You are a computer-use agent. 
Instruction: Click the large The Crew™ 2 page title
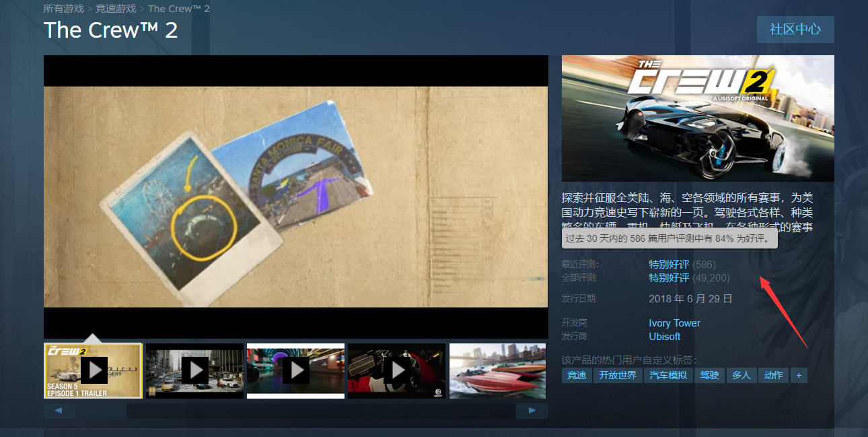click(111, 30)
